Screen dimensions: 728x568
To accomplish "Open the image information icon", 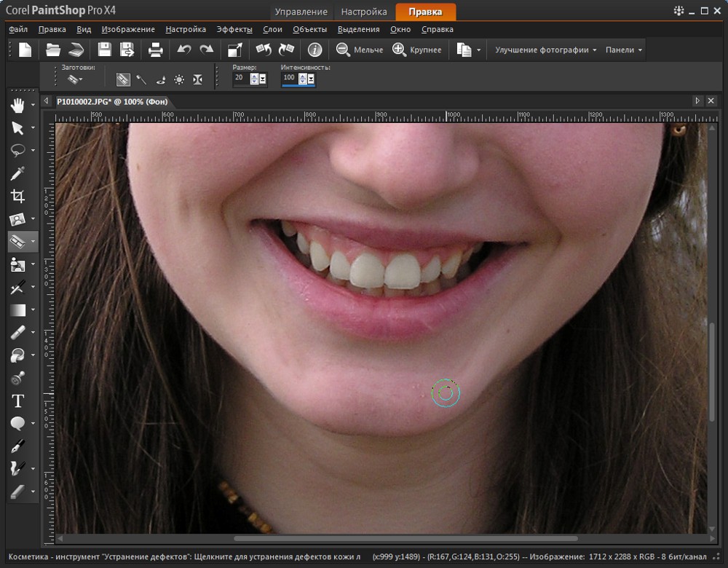I will coord(314,50).
